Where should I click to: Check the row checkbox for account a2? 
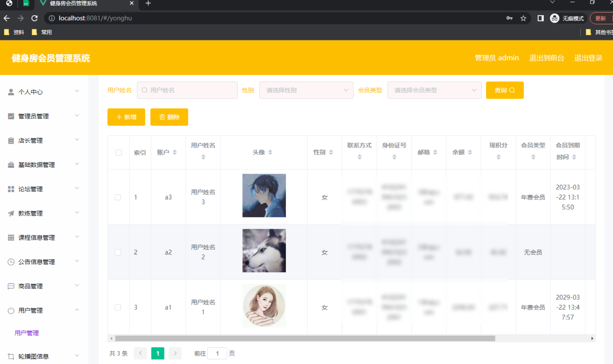tap(118, 252)
